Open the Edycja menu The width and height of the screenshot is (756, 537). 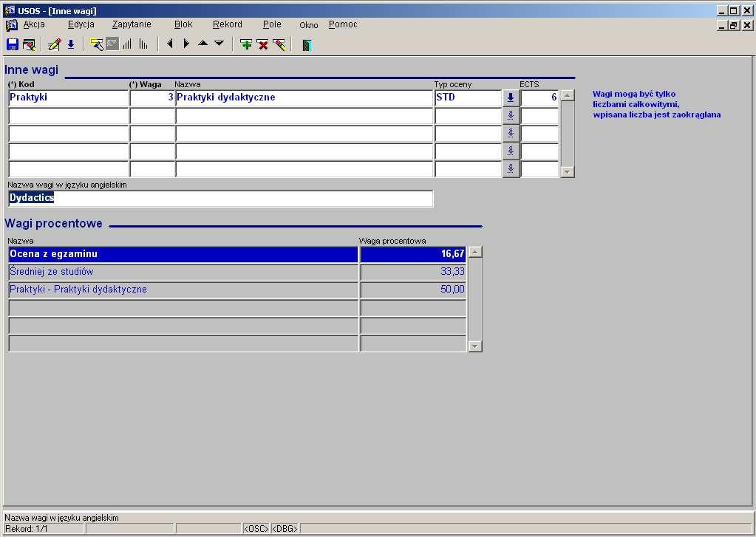click(81, 24)
